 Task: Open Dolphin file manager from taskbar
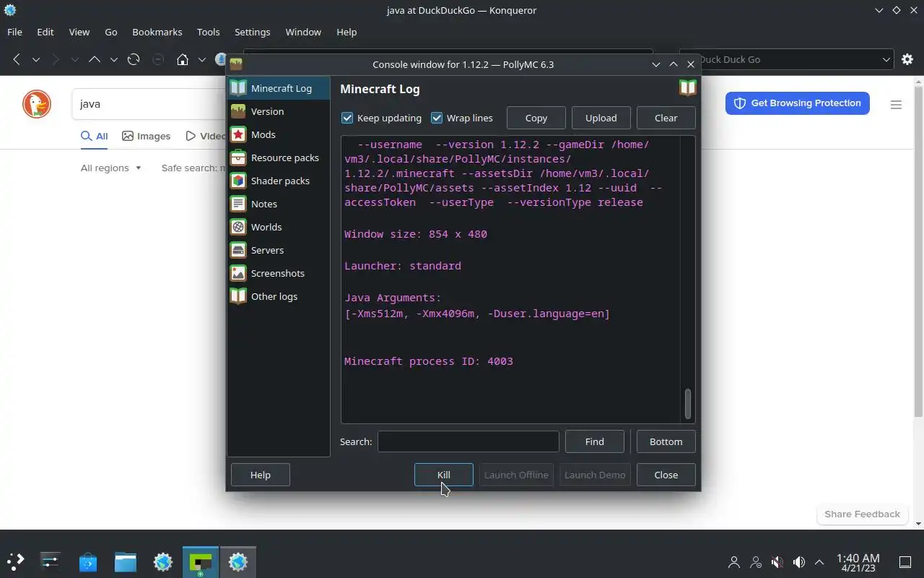click(x=126, y=561)
